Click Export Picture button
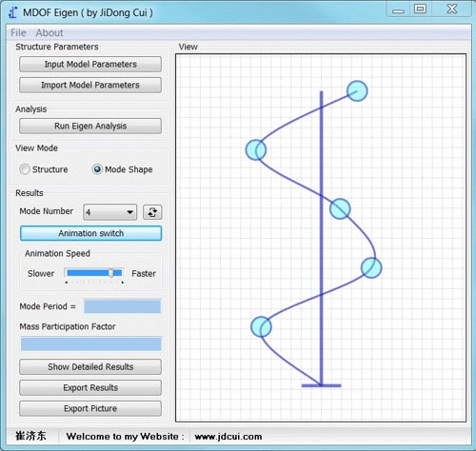The height and width of the screenshot is (451, 476). coord(90,408)
